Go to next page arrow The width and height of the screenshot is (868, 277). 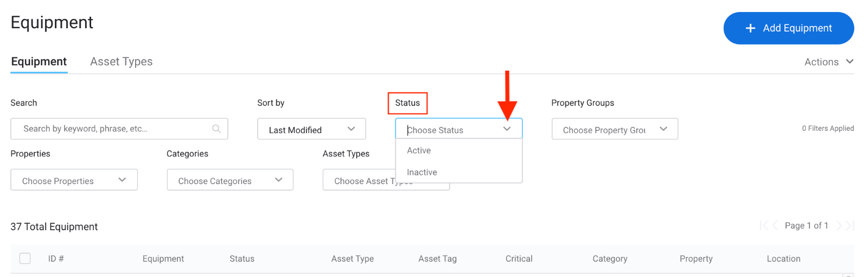pyautogui.click(x=839, y=225)
